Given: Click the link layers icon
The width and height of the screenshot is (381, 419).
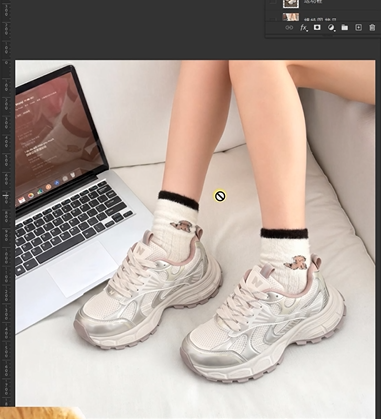Looking at the screenshot, I should pyautogui.click(x=289, y=28).
